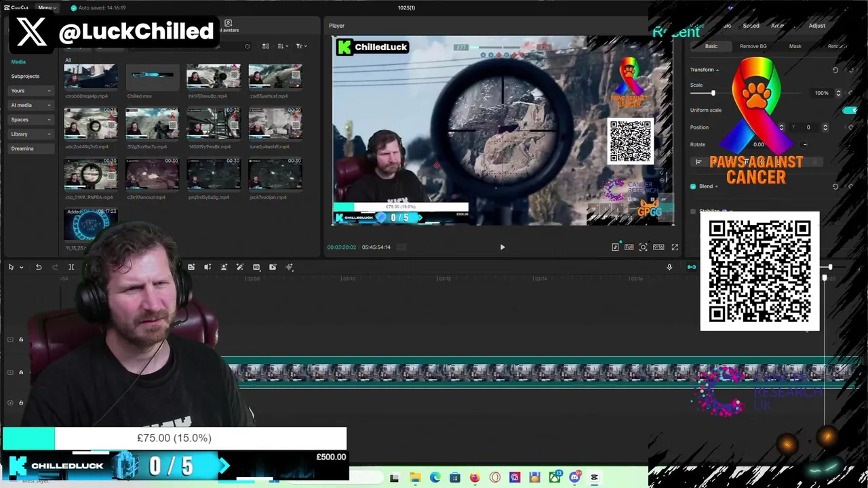The height and width of the screenshot is (488, 868).
Task: Redo the last undone action
Action: (x=55, y=267)
